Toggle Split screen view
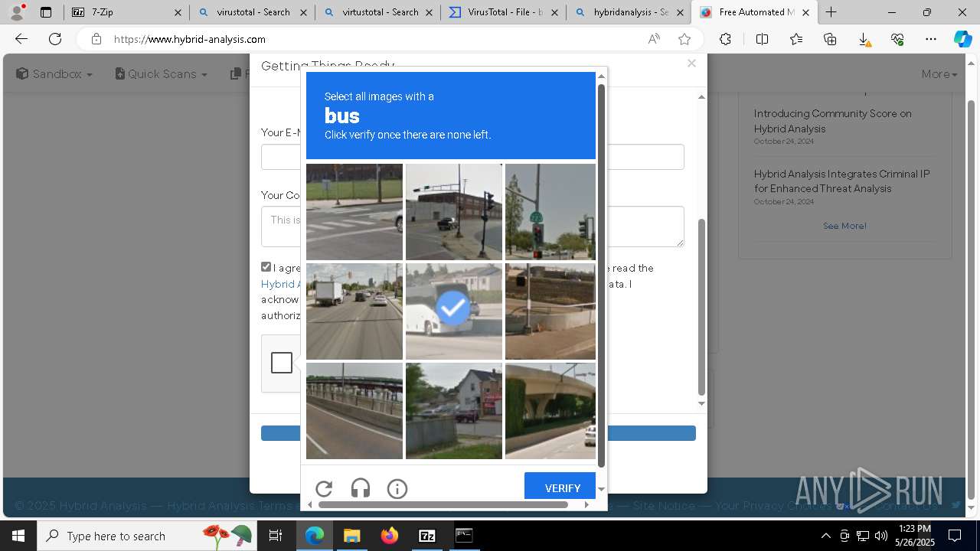 tap(762, 39)
